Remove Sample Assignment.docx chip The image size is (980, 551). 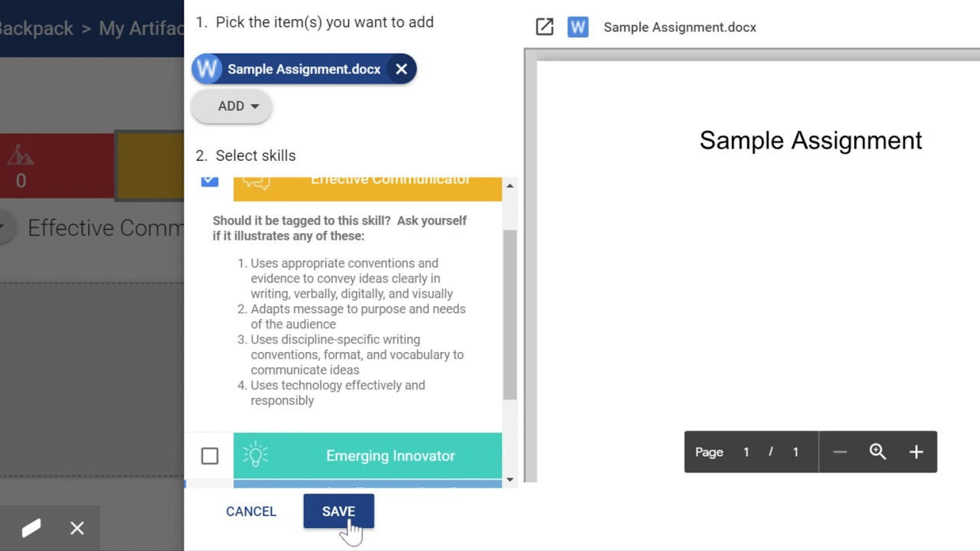point(401,69)
